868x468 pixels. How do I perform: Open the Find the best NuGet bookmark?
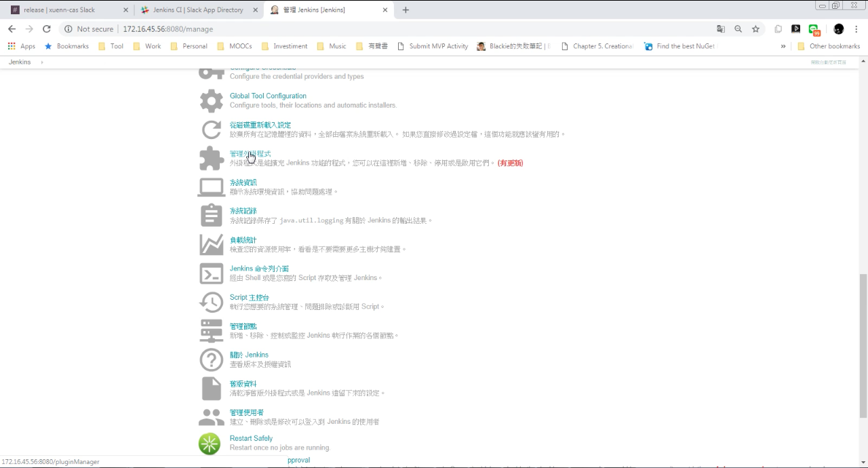point(680,46)
